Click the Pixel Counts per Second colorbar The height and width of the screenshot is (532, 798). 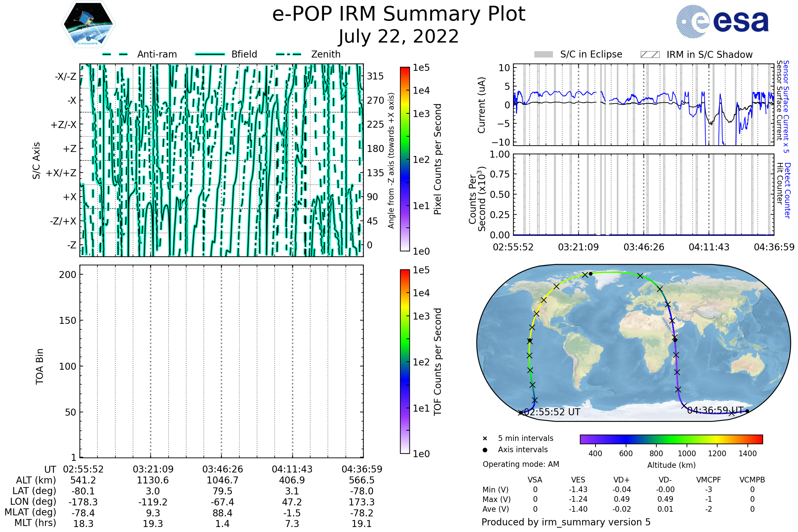click(x=405, y=159)
